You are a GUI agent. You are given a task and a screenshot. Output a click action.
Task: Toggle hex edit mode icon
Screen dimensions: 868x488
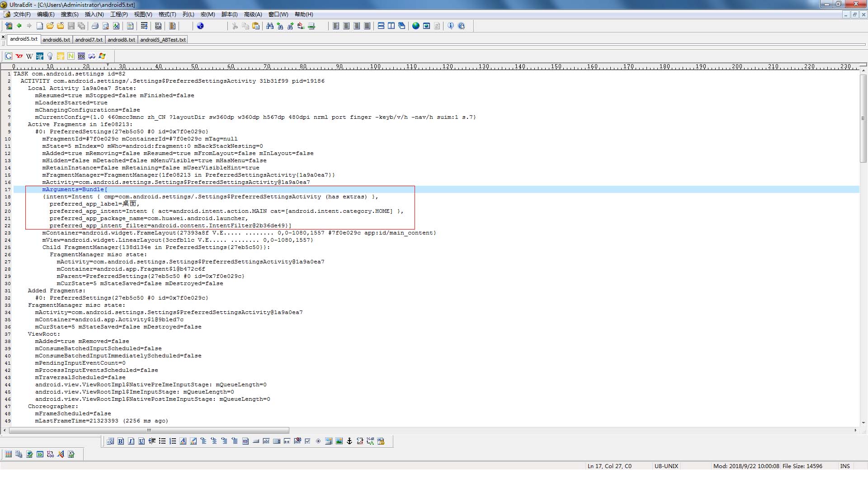158,26
